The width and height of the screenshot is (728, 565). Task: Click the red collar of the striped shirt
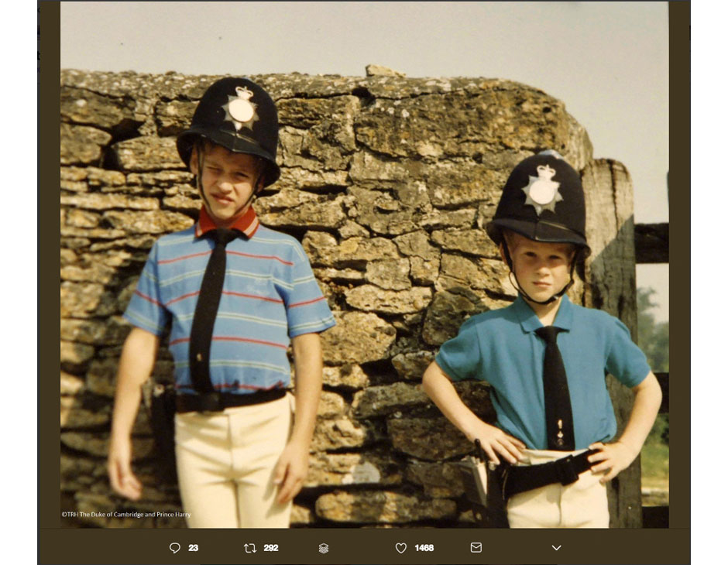[226, 223]
